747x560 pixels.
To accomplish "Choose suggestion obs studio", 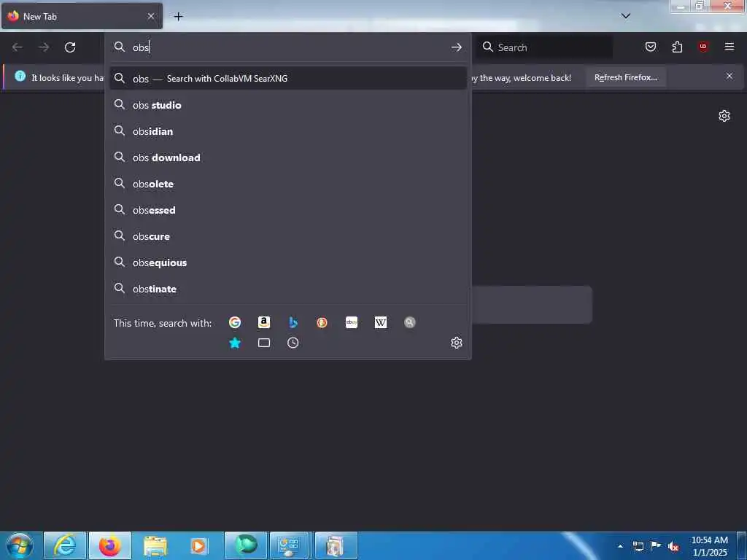I will pos(287,105).
